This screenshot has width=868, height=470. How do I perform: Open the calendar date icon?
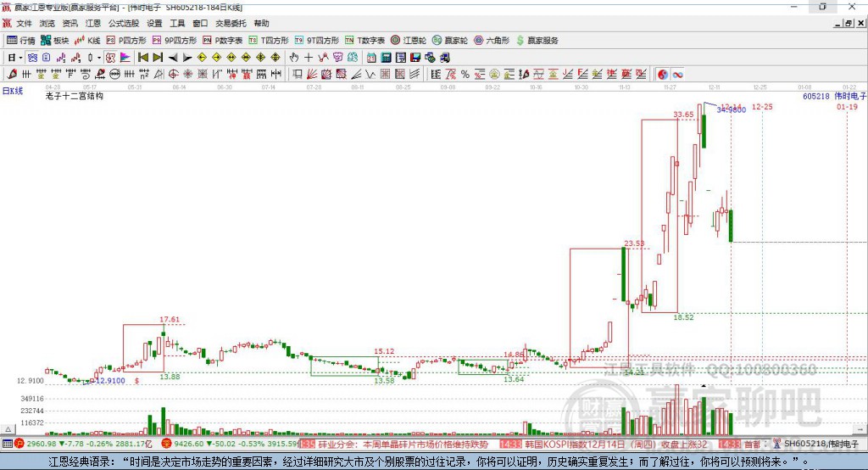371,58
